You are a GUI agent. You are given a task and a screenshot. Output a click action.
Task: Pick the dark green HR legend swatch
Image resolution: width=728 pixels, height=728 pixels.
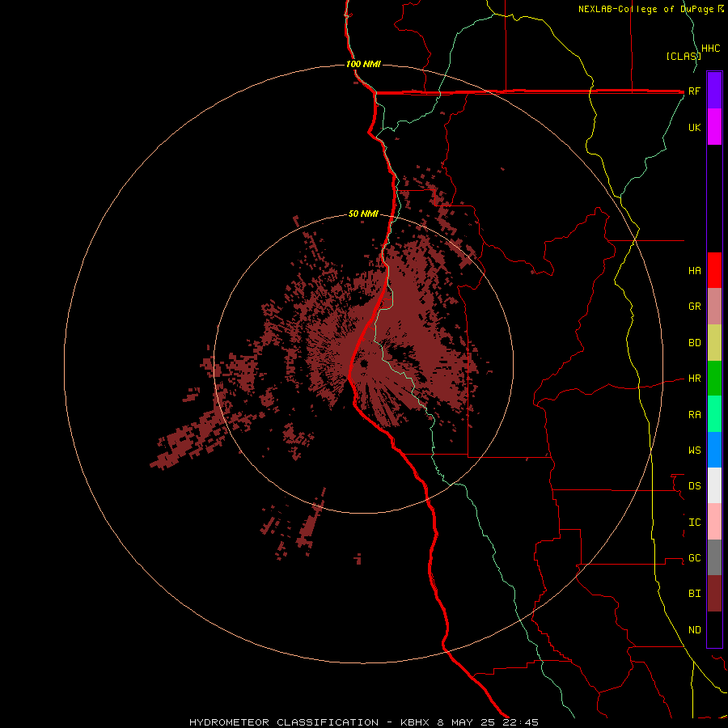[714, 378]
